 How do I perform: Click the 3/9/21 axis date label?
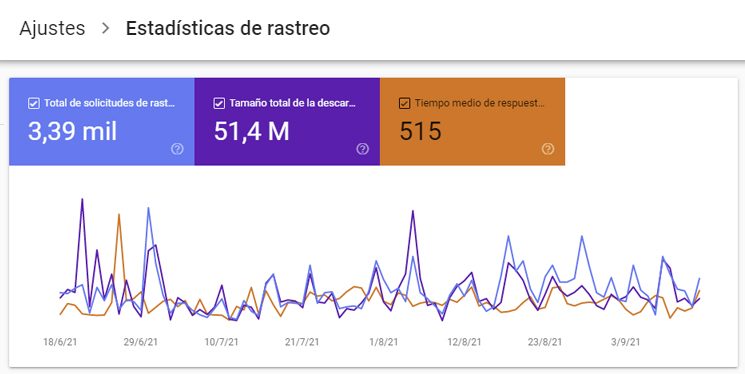[x=626, y=342]
